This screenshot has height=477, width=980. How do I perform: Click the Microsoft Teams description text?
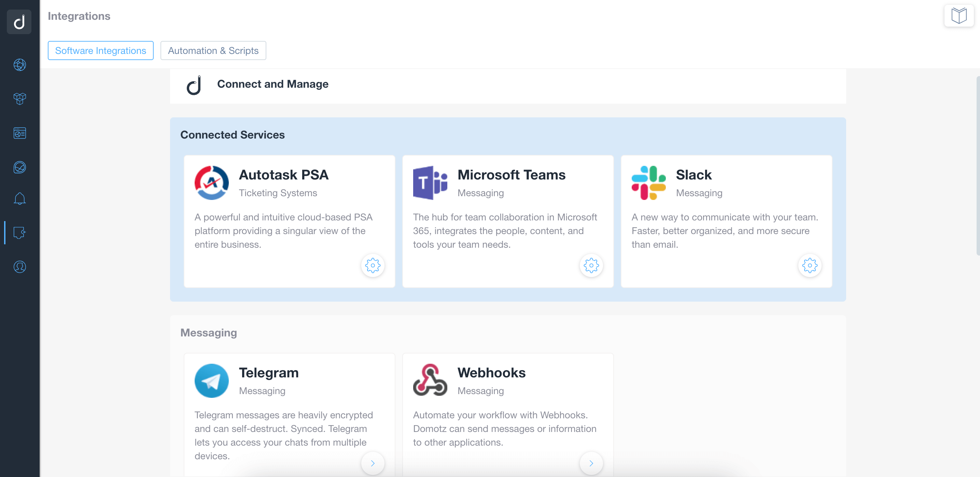pos(505,231)
